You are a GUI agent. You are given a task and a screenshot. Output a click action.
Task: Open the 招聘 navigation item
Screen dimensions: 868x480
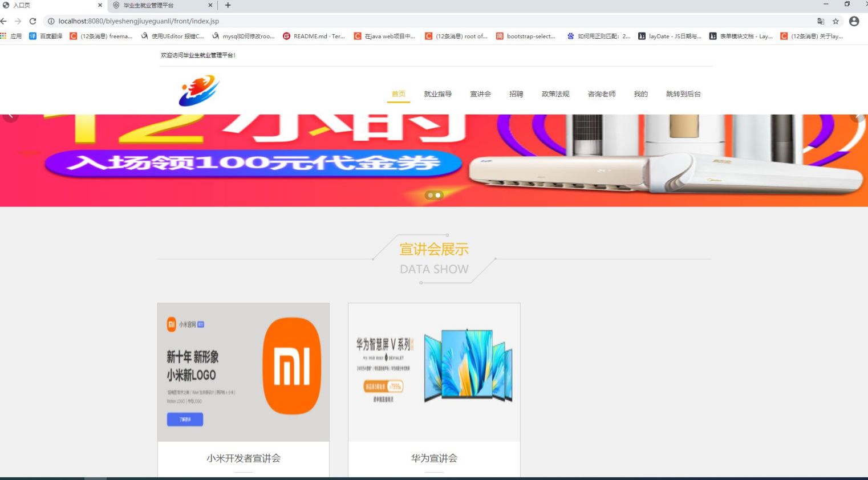coord(516,94)
